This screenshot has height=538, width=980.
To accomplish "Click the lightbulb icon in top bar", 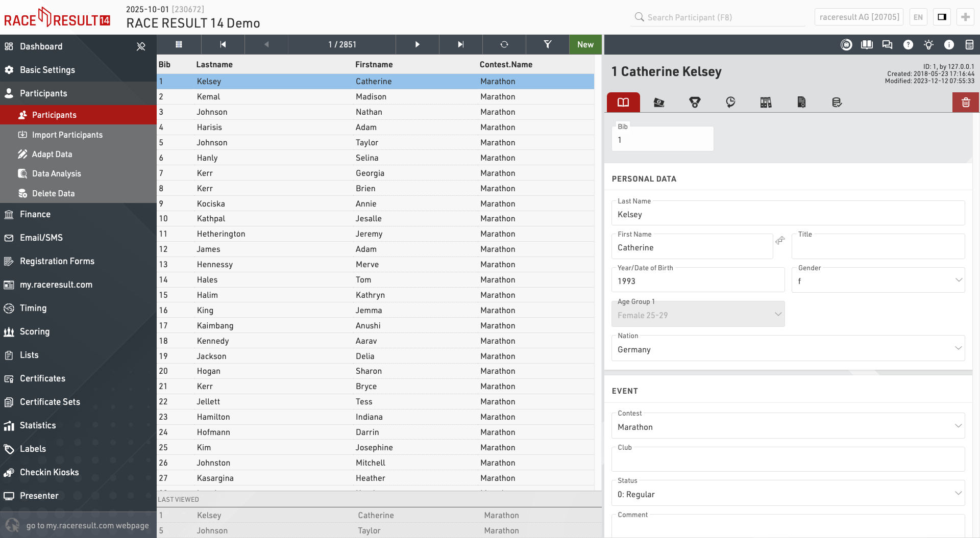I will 928,45.
